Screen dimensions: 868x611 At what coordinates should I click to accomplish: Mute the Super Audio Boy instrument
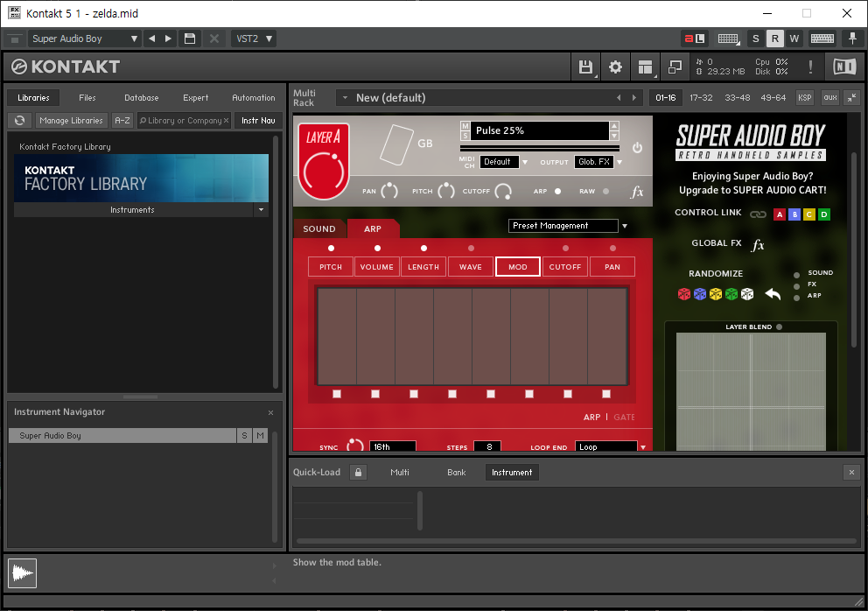[x=260, y=436]
